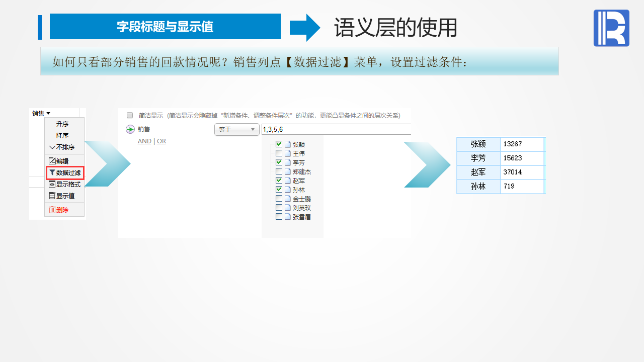Check the 刘英玫 checkbox

coord(279,208)
